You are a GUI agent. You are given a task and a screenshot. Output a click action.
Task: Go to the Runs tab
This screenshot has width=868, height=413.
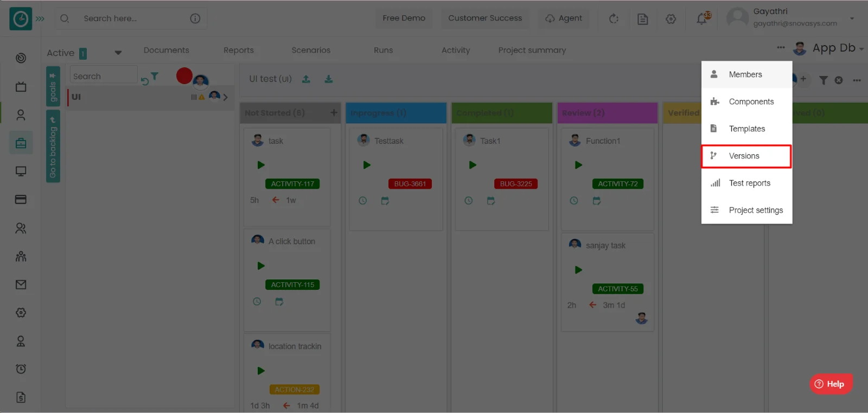[x=383, y=50]
